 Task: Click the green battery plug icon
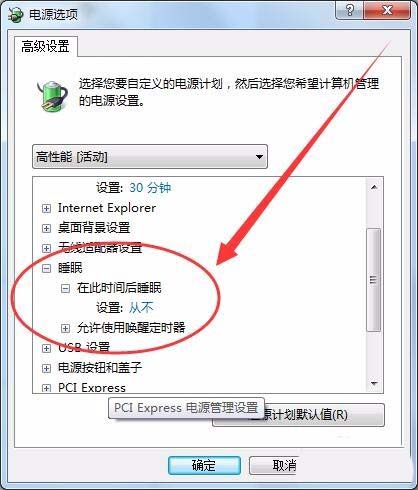[51, 96]
